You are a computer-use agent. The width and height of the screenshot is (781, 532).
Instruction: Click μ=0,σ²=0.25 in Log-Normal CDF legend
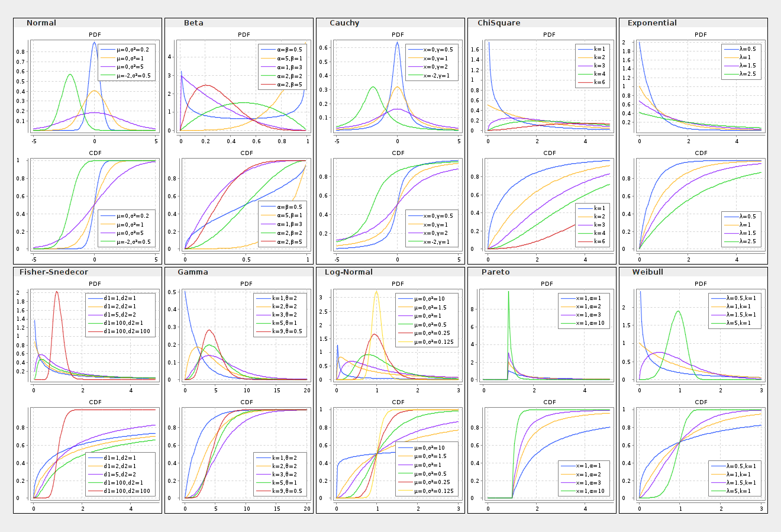pyautogui.click(x=433, y=482)
